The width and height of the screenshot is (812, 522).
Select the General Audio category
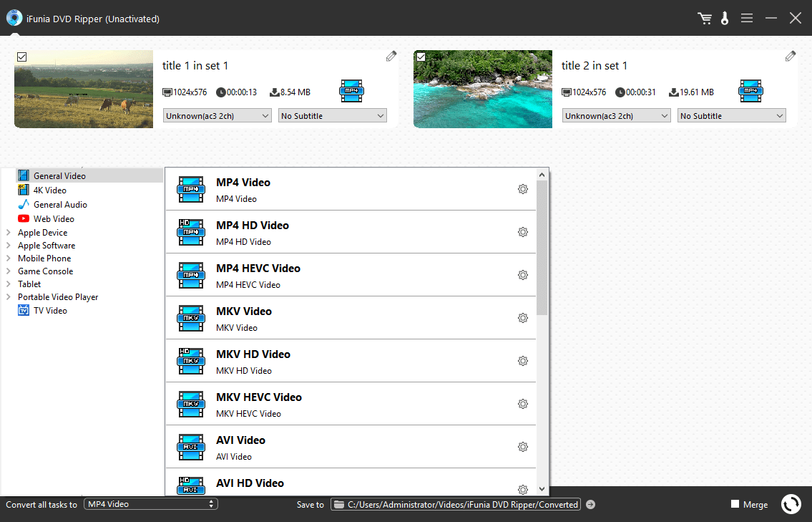(60, 205)
